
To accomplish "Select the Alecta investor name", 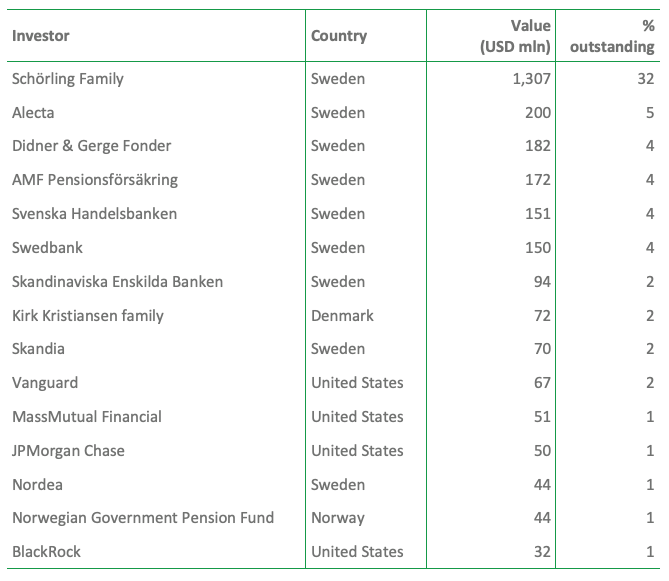I will 33,112.
